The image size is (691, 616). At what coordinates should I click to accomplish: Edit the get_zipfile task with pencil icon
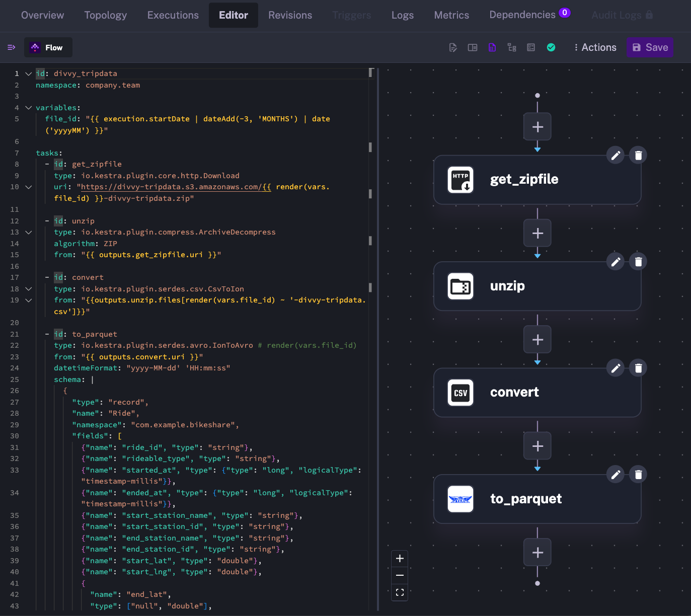coord(615,155)
